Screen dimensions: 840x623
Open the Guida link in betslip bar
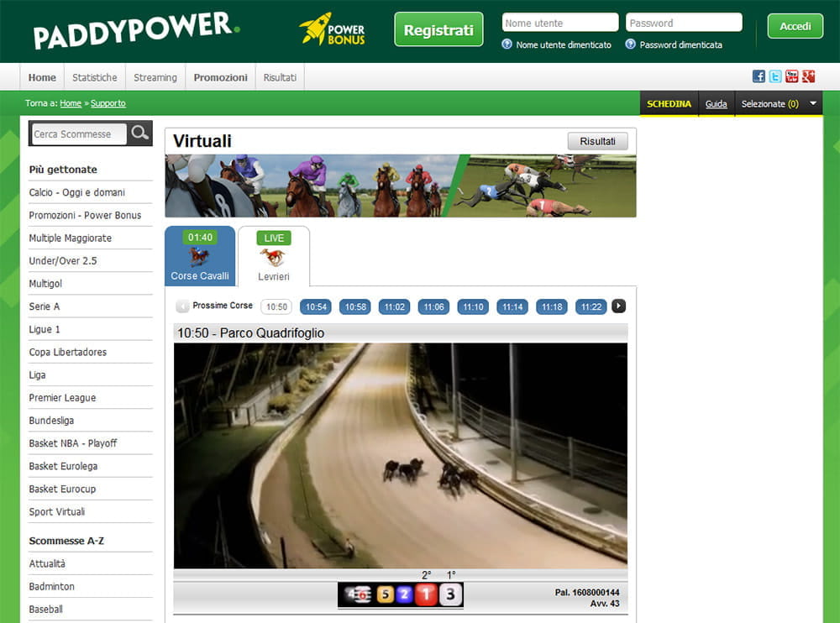tap(716, 104)
